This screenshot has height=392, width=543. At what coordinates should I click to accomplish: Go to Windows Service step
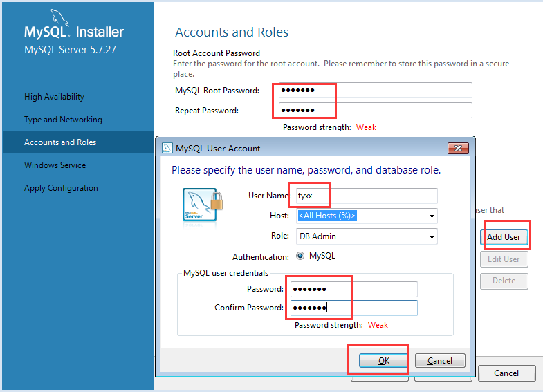point(55,165)
